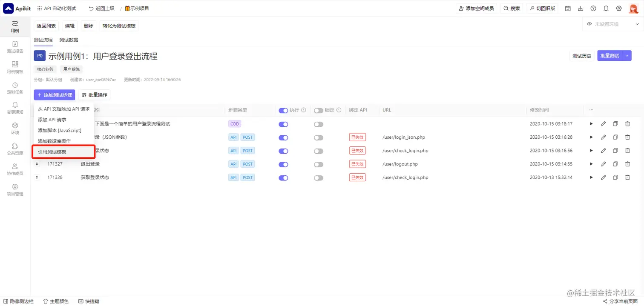Open 测试历史
The height and width of the screenshot is (306, 644).
[582, 56]
